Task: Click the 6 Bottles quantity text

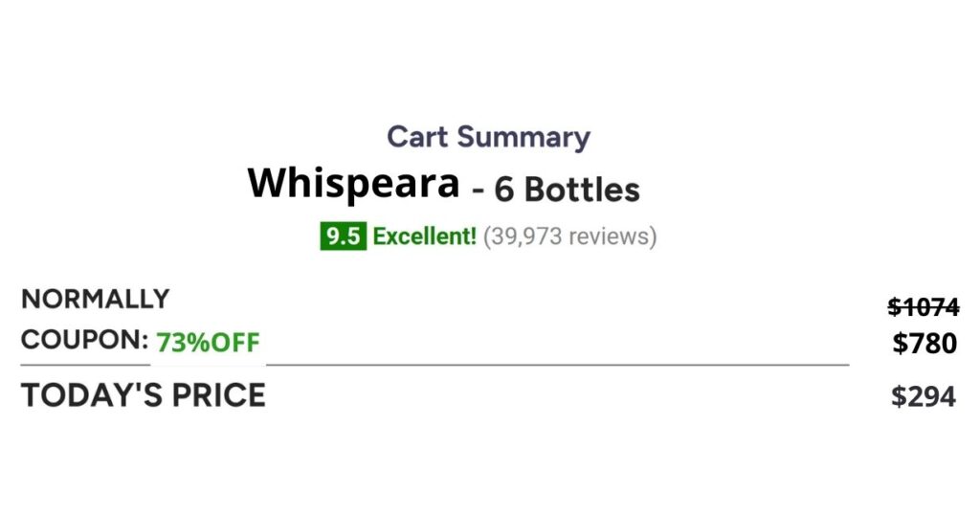Action: [567, 190]
